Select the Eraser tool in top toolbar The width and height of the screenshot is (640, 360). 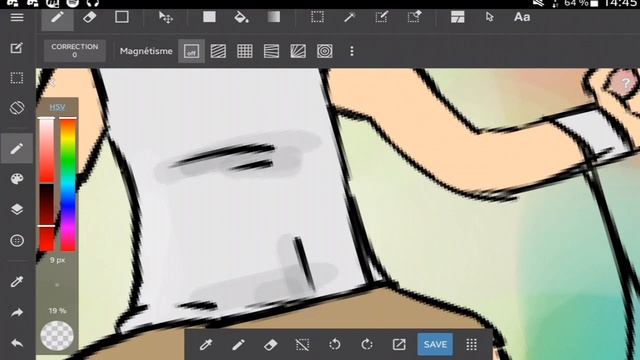point(89,17)
